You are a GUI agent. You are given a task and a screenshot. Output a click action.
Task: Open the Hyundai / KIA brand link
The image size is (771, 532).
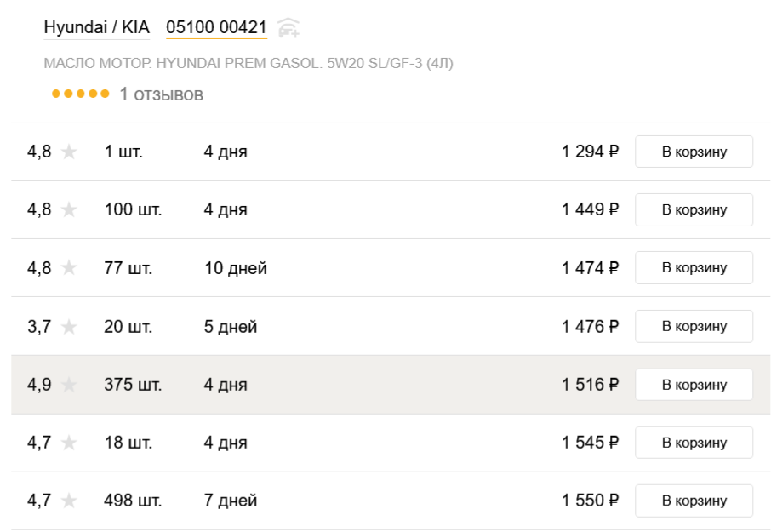coord(97,27)
